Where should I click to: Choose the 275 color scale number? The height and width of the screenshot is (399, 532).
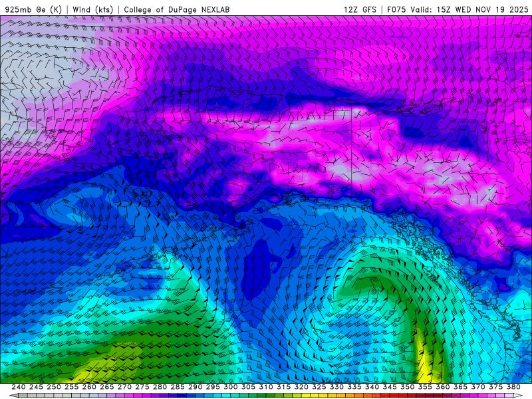click(x=142, y=387)
